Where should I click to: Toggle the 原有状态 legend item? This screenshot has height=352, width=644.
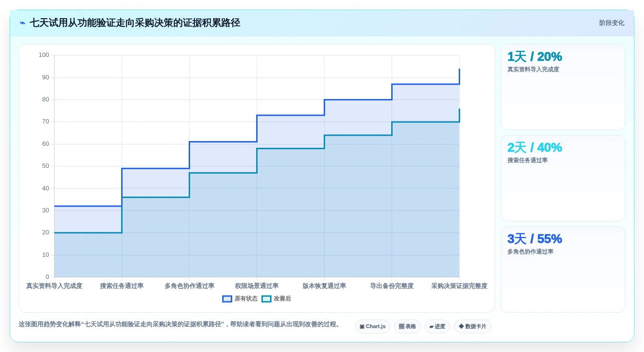240,299
